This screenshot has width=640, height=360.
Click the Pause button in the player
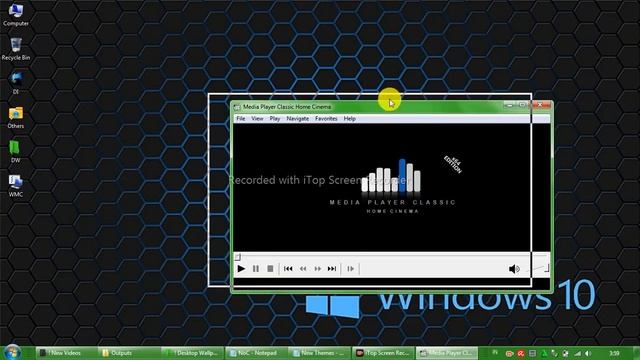[x=256, y=269]
